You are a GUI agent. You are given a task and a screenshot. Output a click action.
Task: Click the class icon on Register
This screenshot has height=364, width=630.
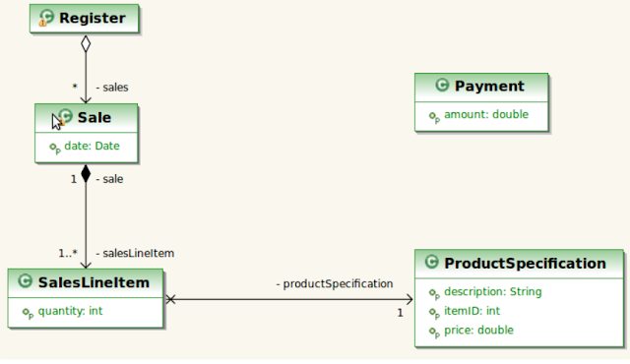point(46,18)
